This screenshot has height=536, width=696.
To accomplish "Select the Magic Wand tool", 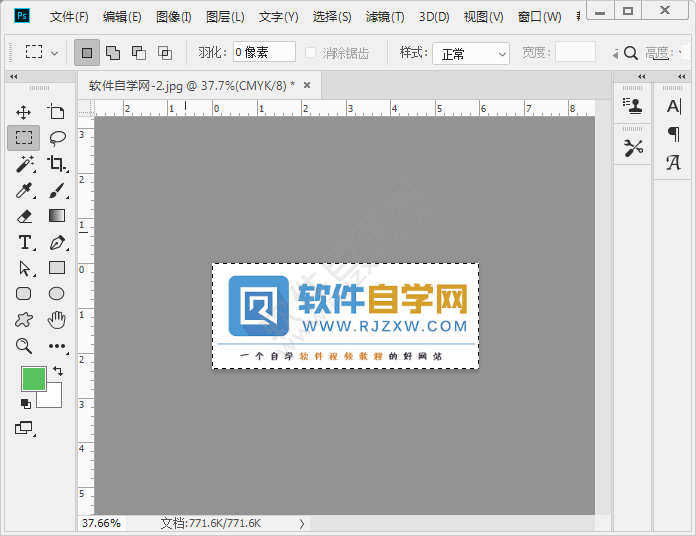I will pyautogui.click(x=25, y=164).
